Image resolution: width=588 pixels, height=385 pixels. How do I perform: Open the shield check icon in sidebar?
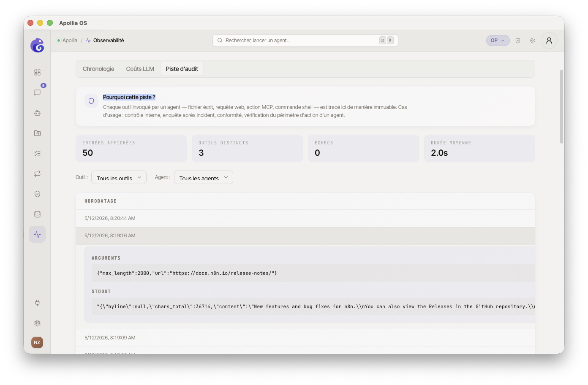[37, 194]
